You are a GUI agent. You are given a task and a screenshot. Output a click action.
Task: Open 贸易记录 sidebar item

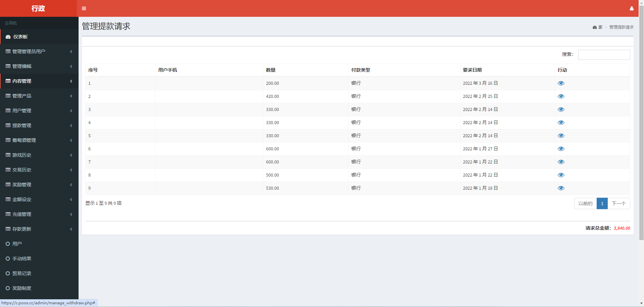tap(39, 273)
